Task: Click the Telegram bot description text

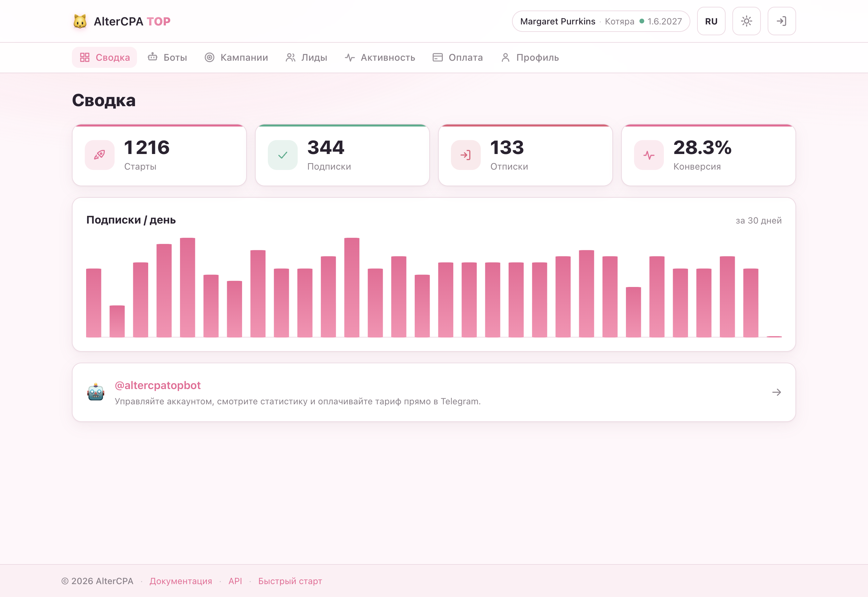Action: pos(298,401)
